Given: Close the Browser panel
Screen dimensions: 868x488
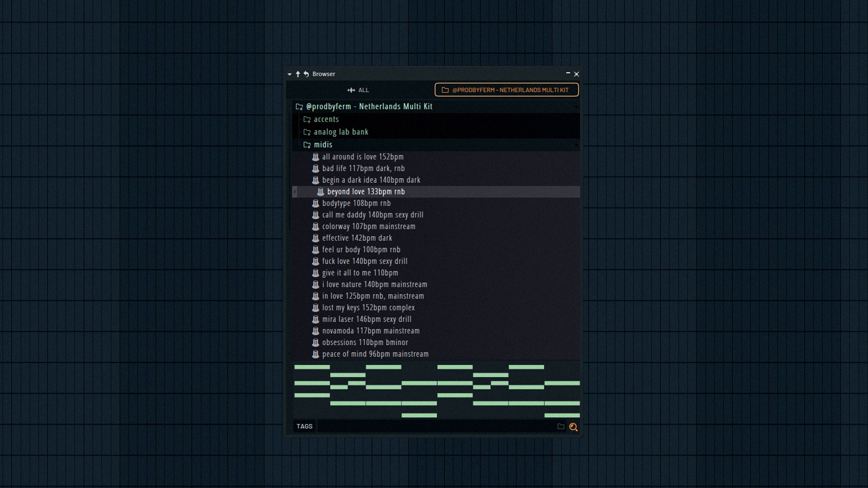Looking at the screenshot, I should pos(576,74).
